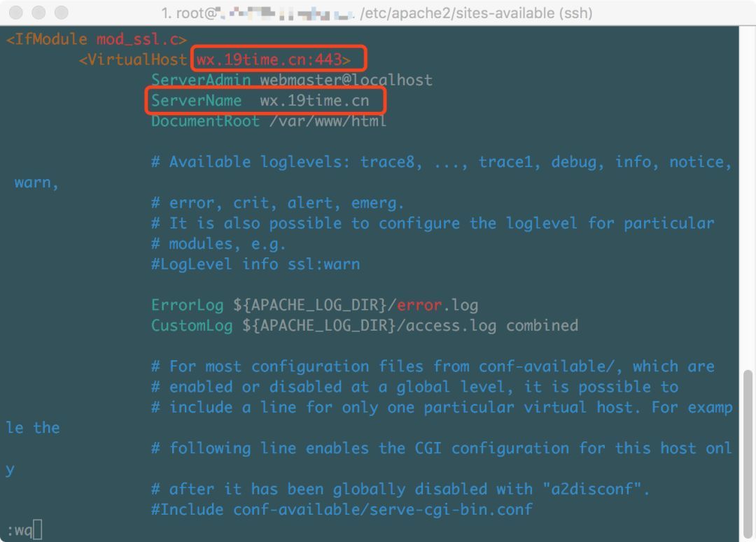Click the ServerAdmin webmaster@localhost line
Screen dimensions: 756x542
click(x=292, y=80)
